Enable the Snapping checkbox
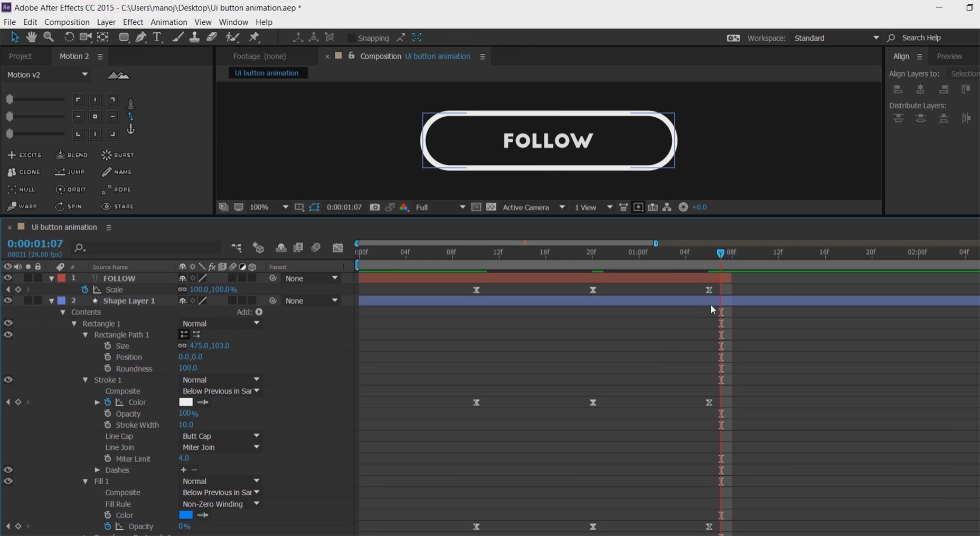The image size is (980, 536). (x=351, y=38)
